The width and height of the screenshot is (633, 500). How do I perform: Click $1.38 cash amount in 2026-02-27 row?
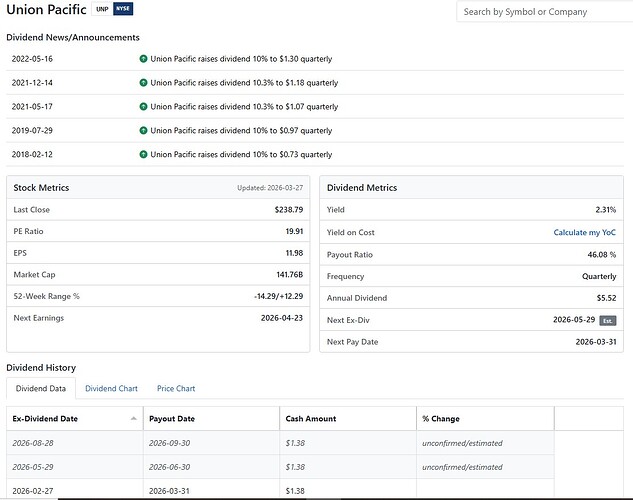pos(295,491)
